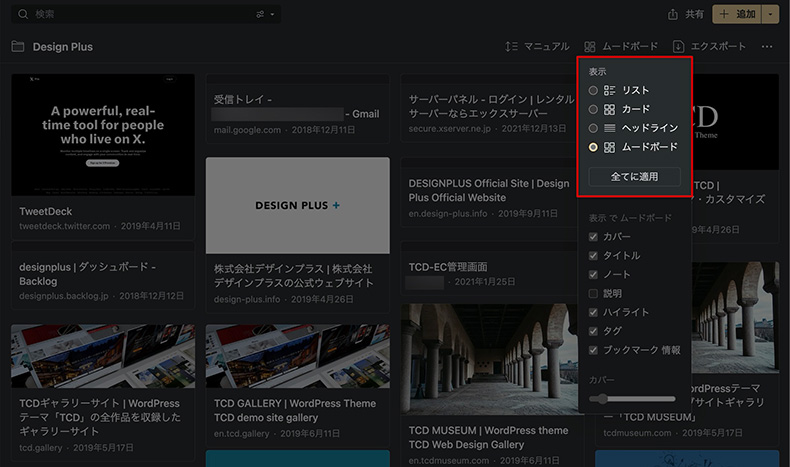Click the 全てに適用 button
The height and width of the screenshot is (467, 790).
(634, 177)
